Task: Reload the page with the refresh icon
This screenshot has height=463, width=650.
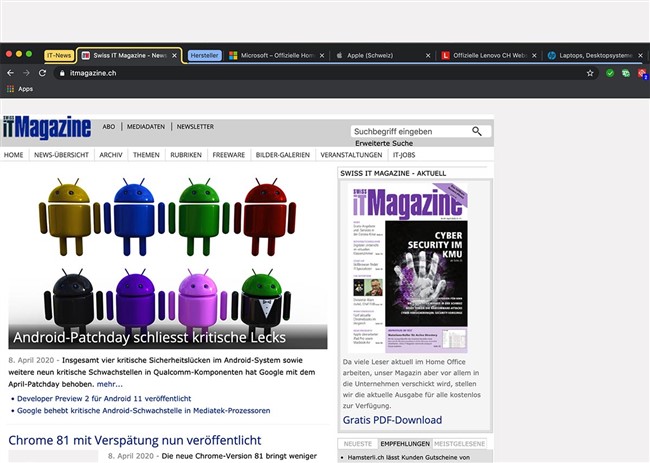Action: [x=42, y=73]
